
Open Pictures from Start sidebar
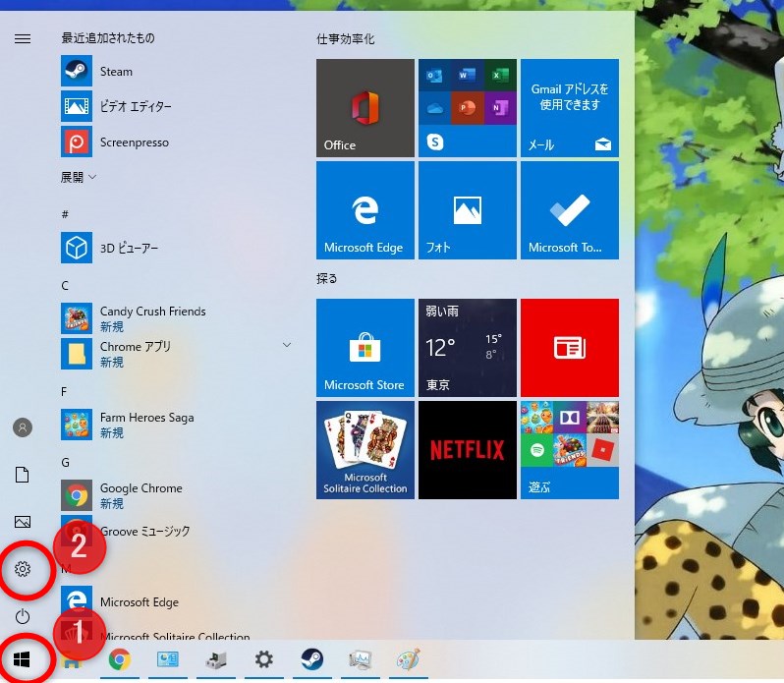point(23,522)
